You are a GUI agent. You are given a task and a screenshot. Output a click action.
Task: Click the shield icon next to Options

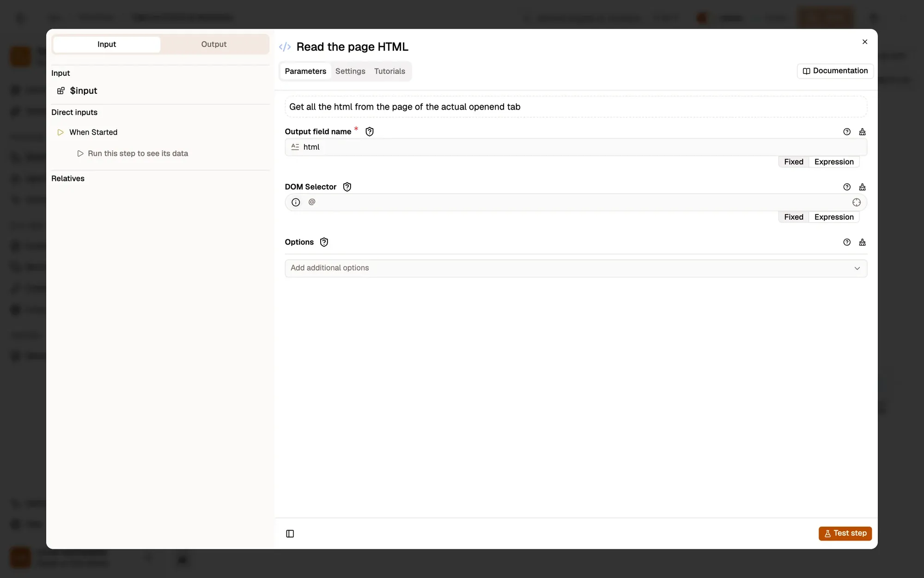tap(324, 242)
